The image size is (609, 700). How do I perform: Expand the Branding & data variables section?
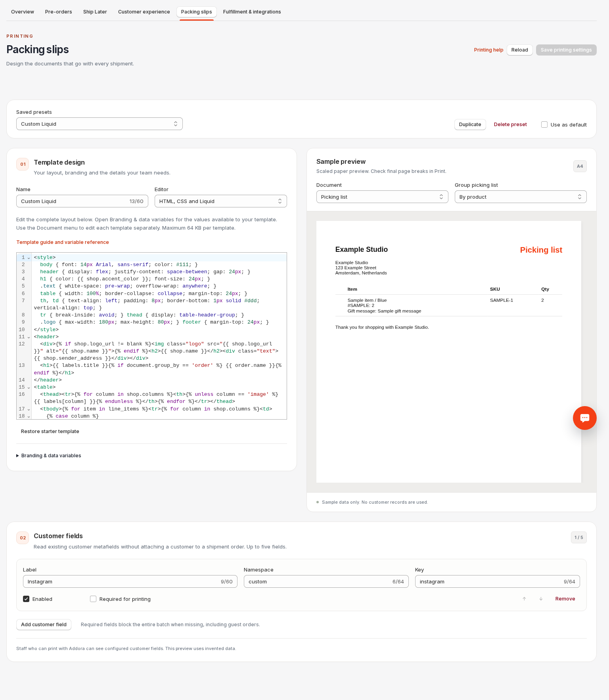(49, 456)
